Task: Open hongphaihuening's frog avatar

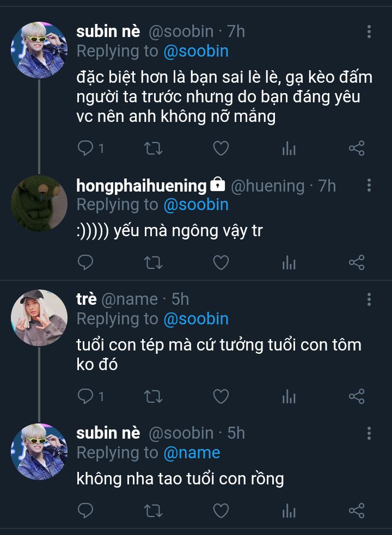Action: [x=39, y=203]
